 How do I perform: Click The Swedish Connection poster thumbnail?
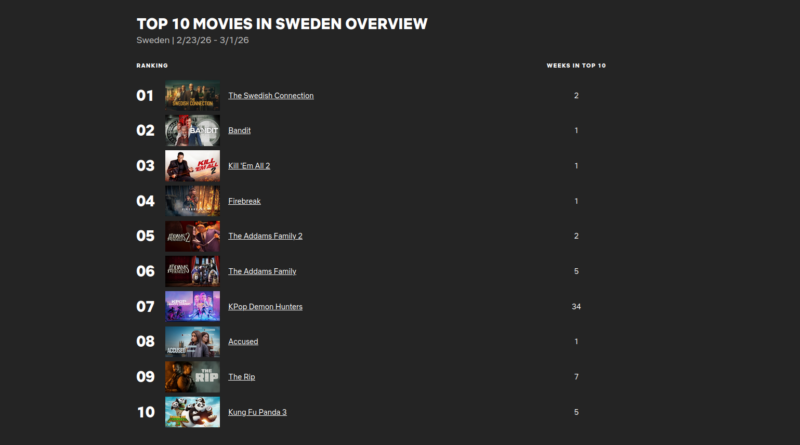pos(192,95)
